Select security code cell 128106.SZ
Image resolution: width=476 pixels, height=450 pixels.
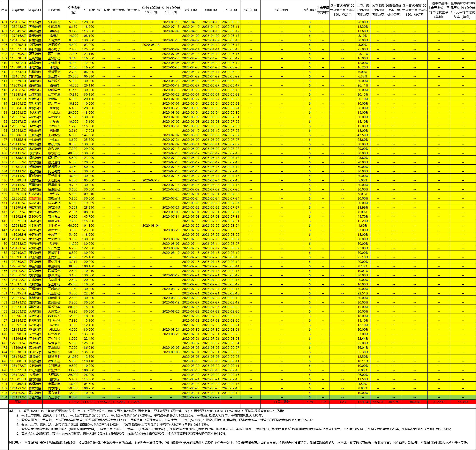coord(18,22)
